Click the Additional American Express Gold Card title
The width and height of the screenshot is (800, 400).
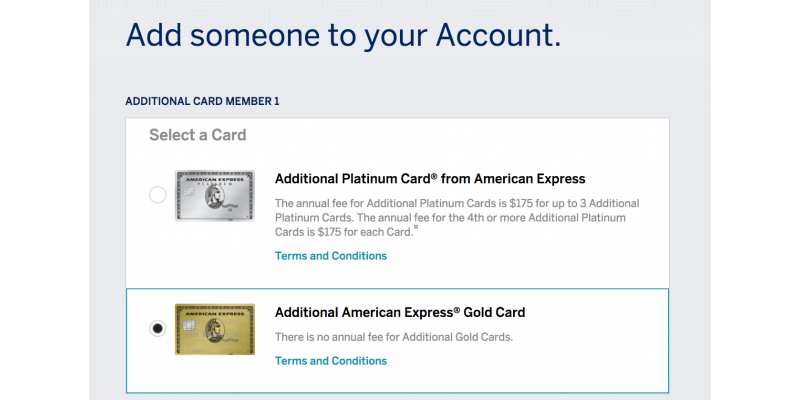pos(400,312)
